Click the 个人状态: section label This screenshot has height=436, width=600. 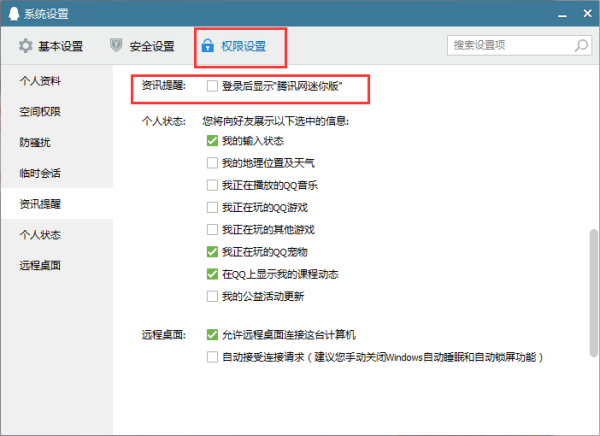163,121
